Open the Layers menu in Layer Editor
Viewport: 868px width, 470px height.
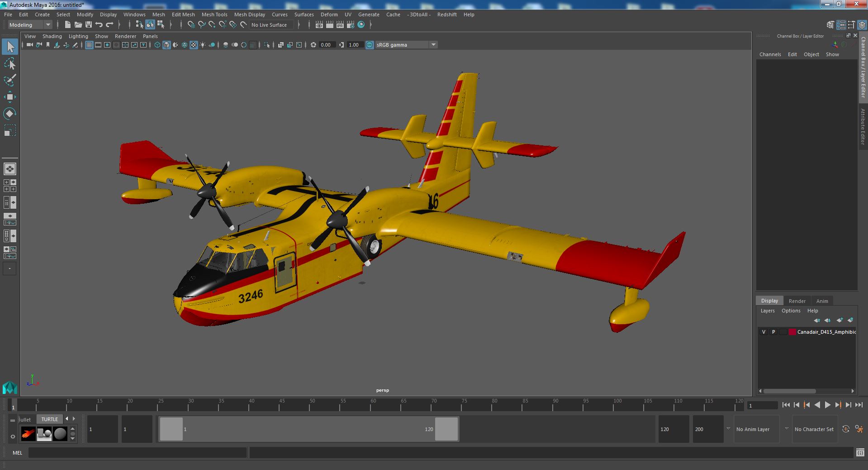pyautogui.click(x=768, y=311)
